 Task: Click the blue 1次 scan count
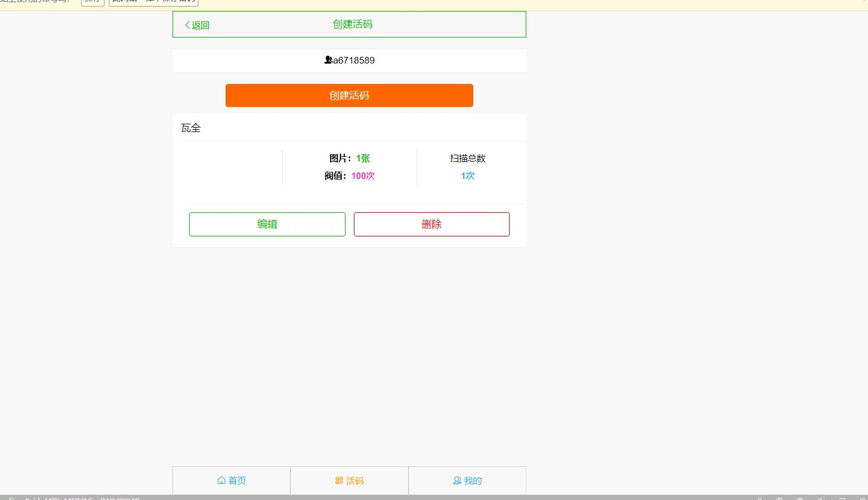468,176
